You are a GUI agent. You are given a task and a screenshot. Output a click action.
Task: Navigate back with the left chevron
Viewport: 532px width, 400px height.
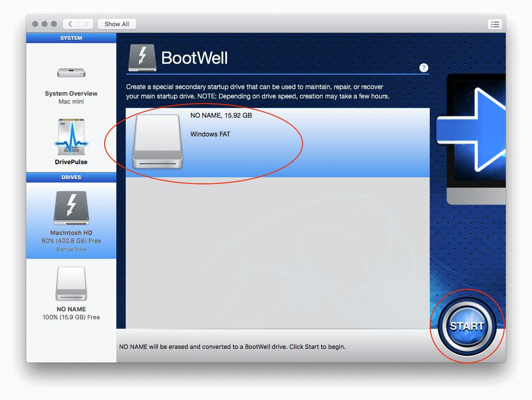[x=70, y=24]
